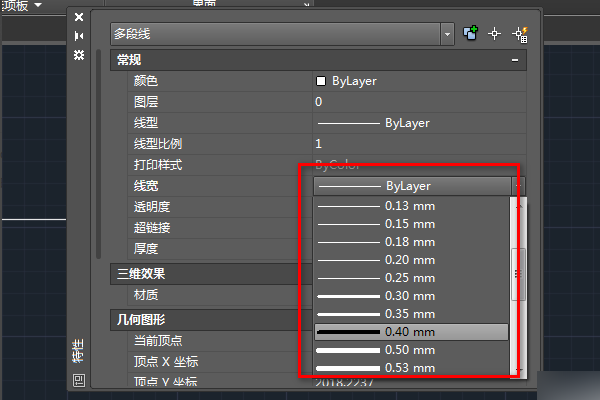Choose 0.18 mm lineweight
This screenshot has width=600, height=400.
411,242
